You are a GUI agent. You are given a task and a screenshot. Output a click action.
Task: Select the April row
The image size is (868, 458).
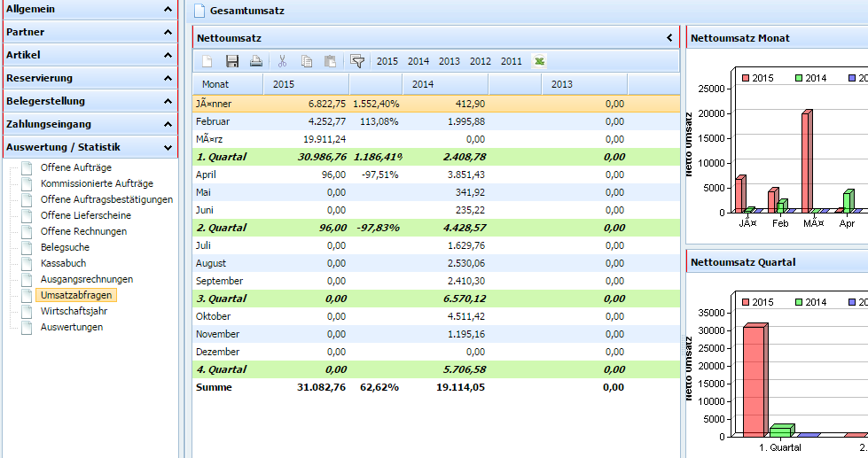[x=436, y=175]
